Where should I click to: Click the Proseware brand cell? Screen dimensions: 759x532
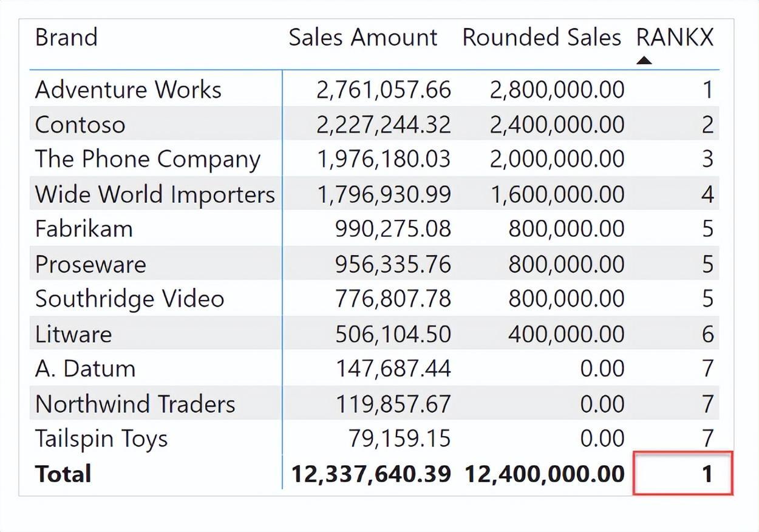(x=90, y=264)
